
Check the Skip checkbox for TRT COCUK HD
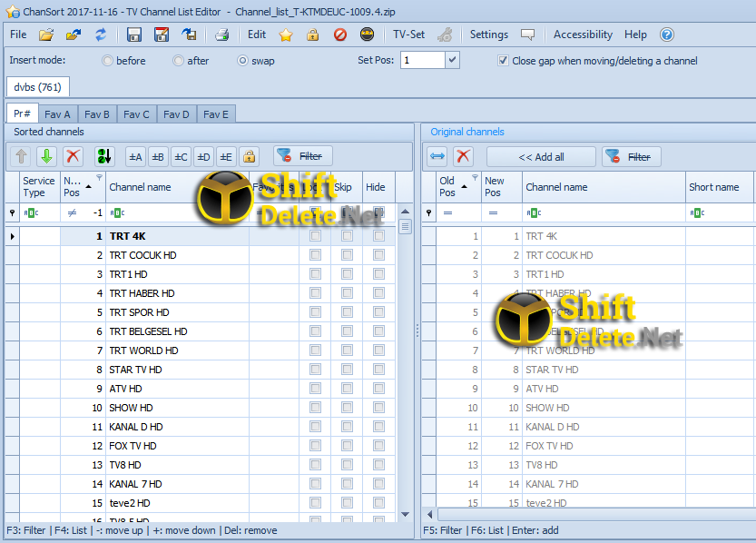pos(347,255)
